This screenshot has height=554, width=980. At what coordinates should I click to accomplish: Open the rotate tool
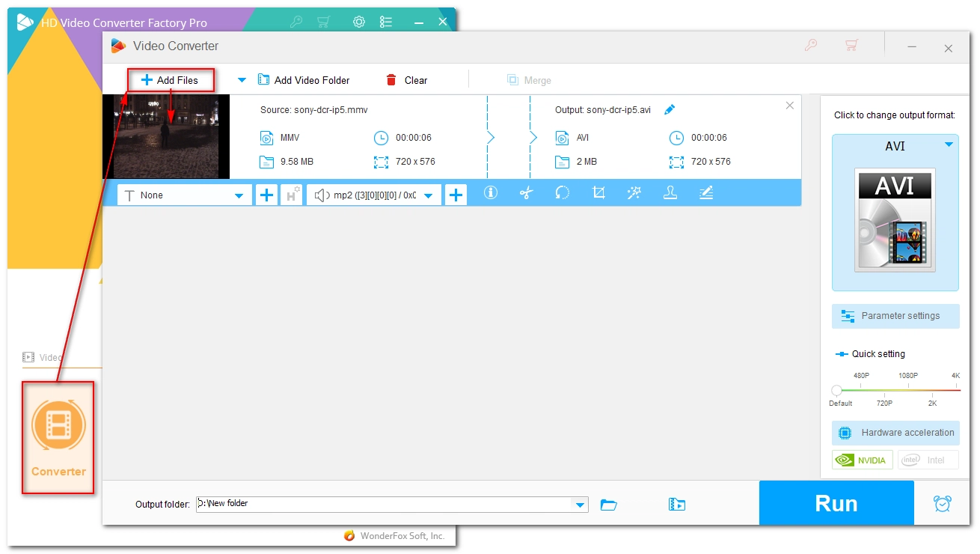[x=563, y=193]
